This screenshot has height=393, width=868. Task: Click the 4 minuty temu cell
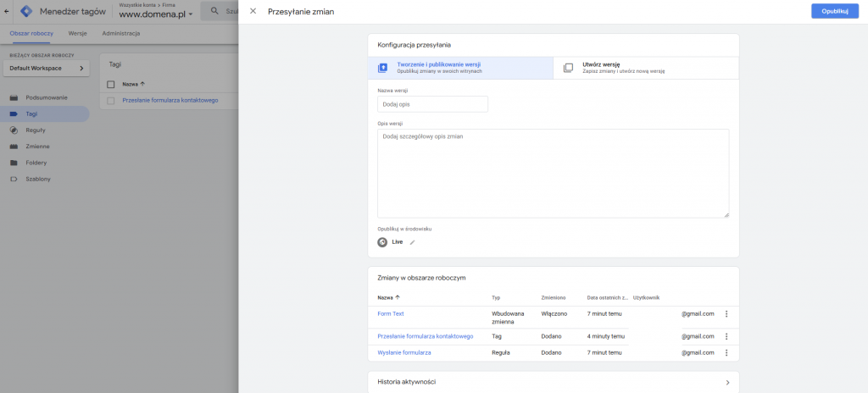coord(605,336)
